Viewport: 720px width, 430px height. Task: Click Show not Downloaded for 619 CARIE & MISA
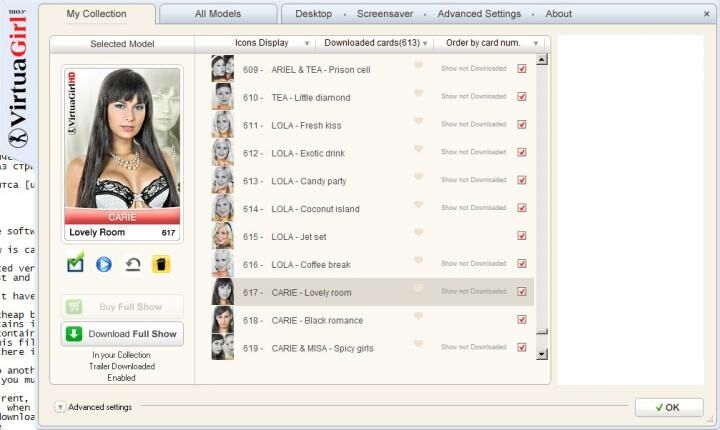[473, 347]
